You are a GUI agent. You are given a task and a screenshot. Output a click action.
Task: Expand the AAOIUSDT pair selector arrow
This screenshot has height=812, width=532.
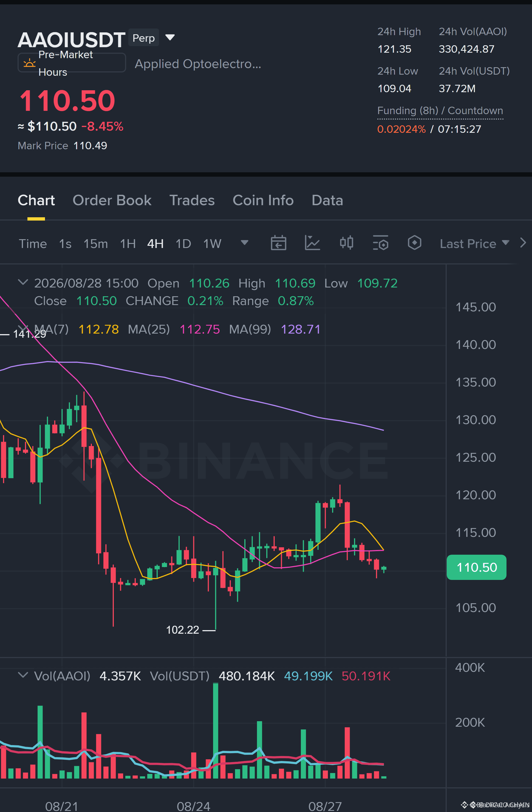pos(170,37)
